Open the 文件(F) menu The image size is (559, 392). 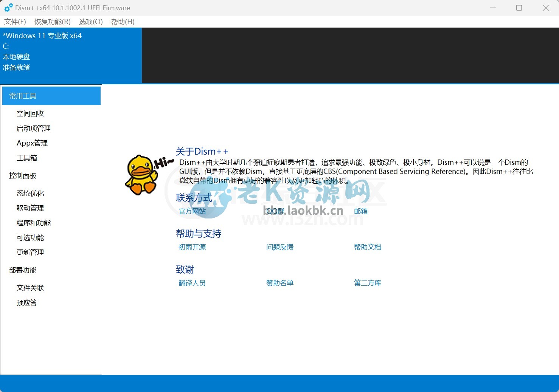tap(15, 22)
